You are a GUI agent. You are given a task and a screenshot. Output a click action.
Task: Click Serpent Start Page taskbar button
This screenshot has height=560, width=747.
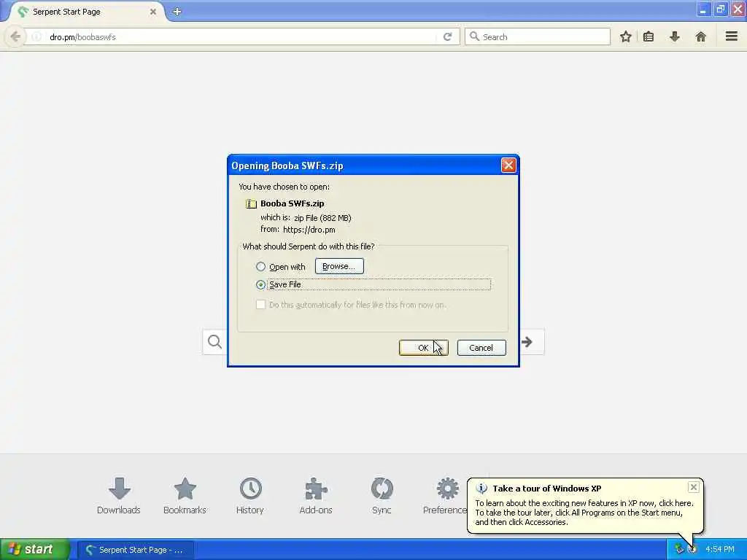[136, 550]
